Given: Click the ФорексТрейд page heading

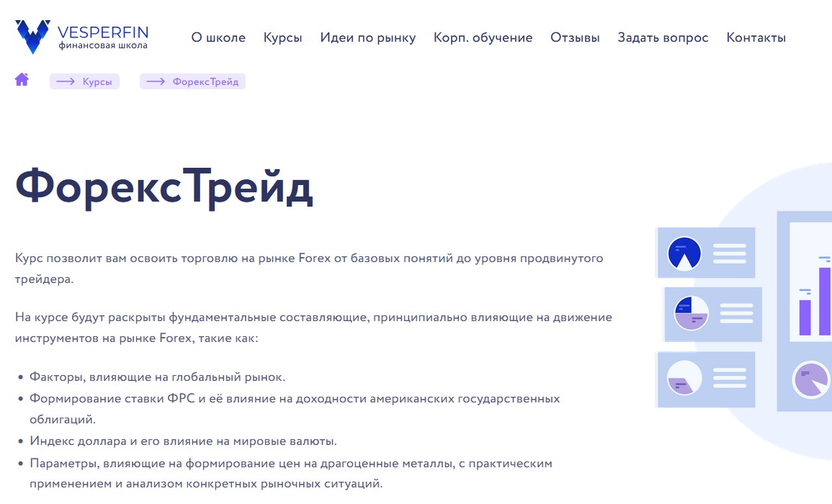Looking at the screenshot, I should tap(164, 189).
